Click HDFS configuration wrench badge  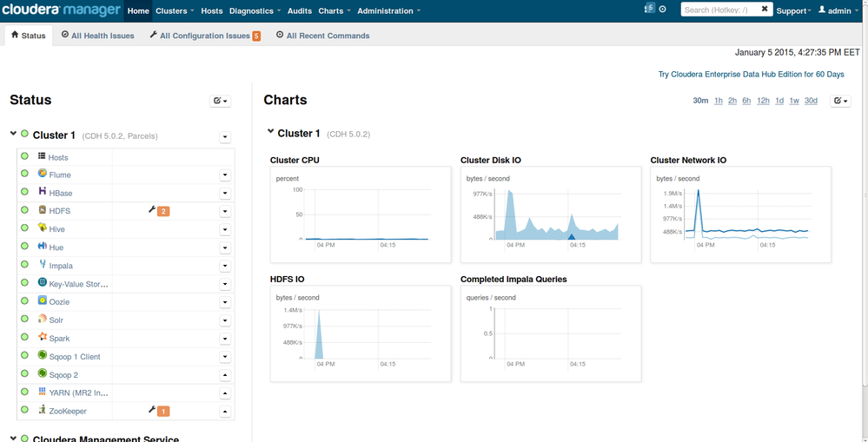point(159,211)
